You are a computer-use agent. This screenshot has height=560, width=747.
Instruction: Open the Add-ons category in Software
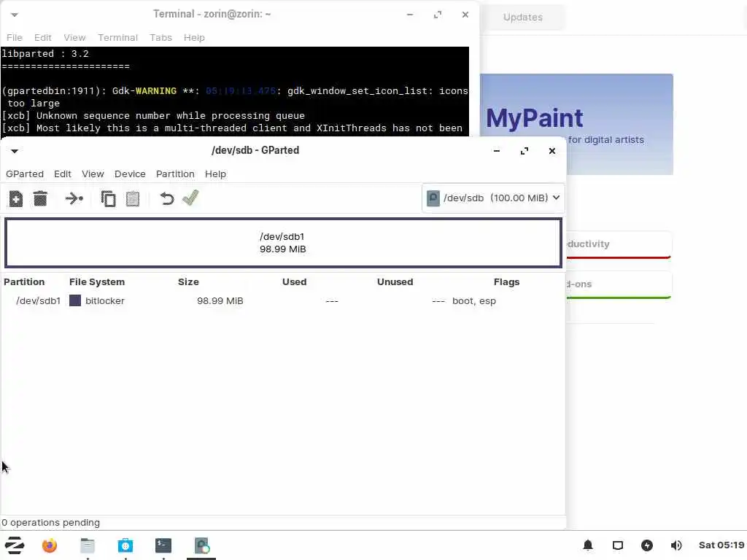point(619,285)
